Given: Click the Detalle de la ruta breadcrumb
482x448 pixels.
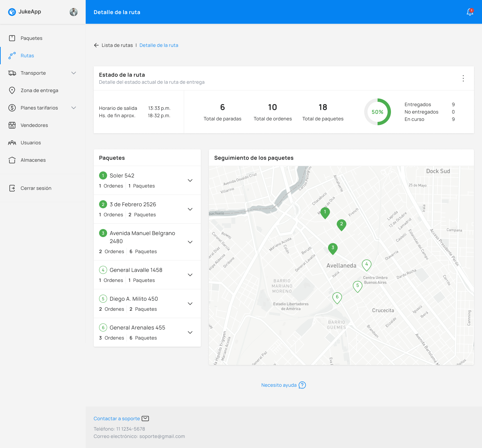Looking at the screenshot, I should coord(159,45).
